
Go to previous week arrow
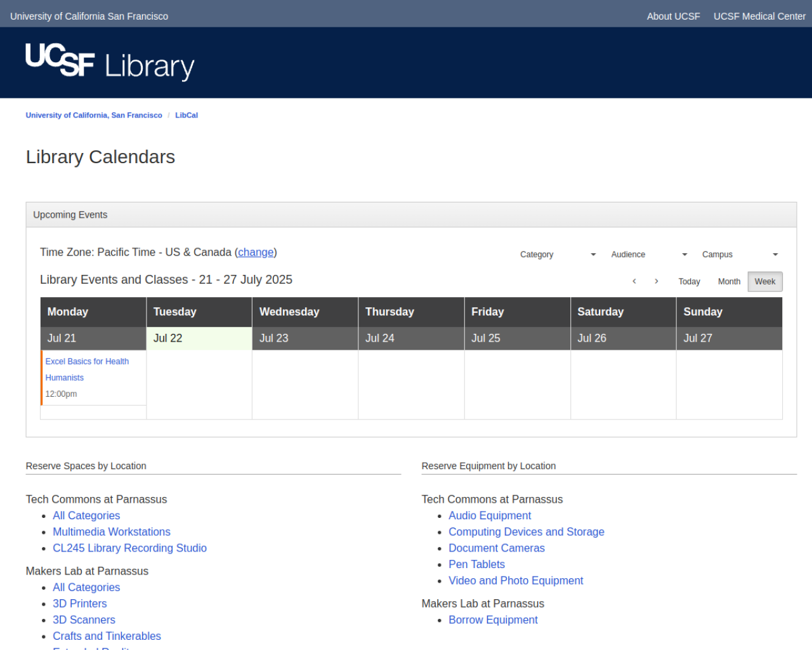(634, 281)
